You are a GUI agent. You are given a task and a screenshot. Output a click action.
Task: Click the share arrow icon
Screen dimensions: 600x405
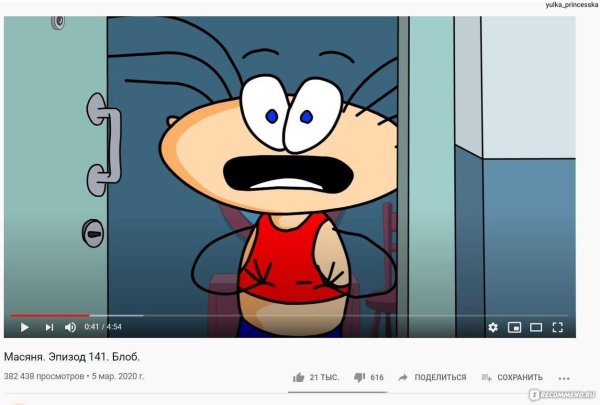pyautogui.click(x=403, y=377)
